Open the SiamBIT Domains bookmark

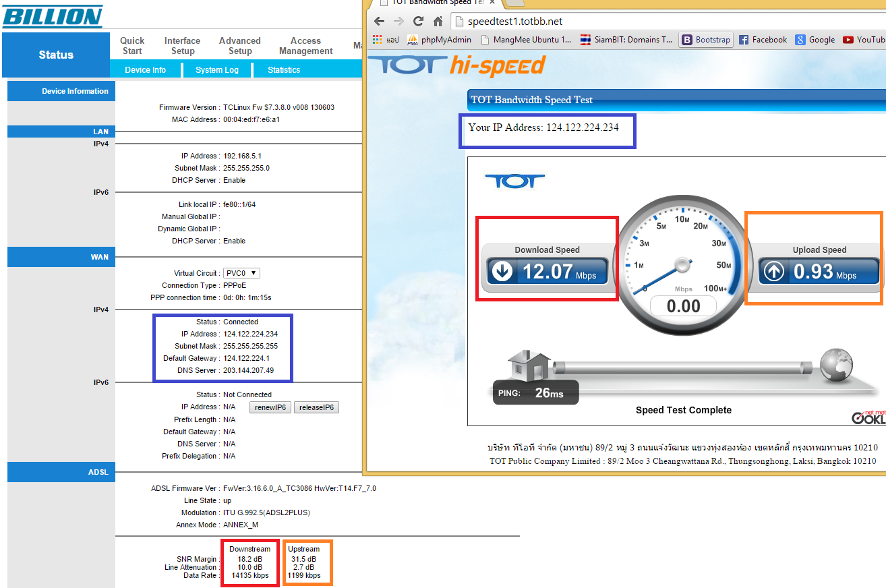pyautogui.click(x=626, y=40)
